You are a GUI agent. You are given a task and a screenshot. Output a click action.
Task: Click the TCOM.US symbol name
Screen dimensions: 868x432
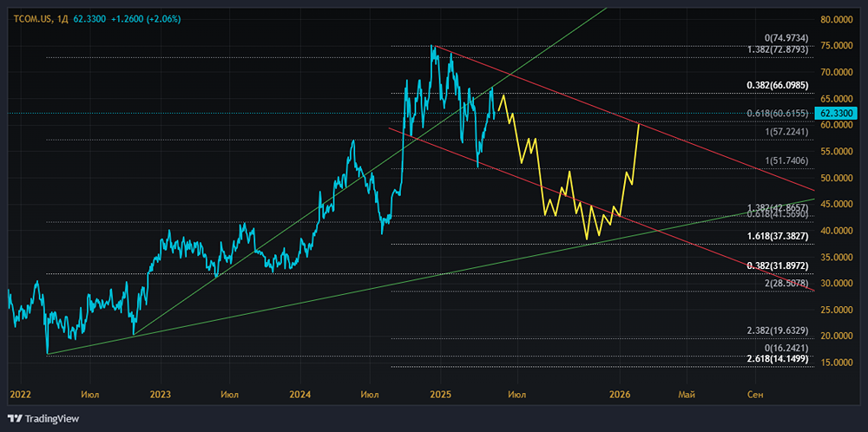(x=34, y=19)
